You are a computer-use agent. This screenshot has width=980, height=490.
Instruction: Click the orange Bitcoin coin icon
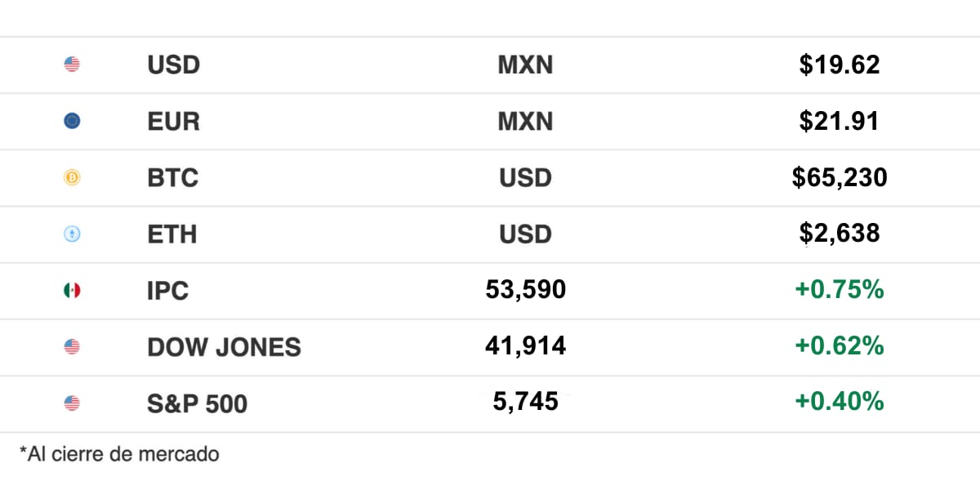point(72,178)
